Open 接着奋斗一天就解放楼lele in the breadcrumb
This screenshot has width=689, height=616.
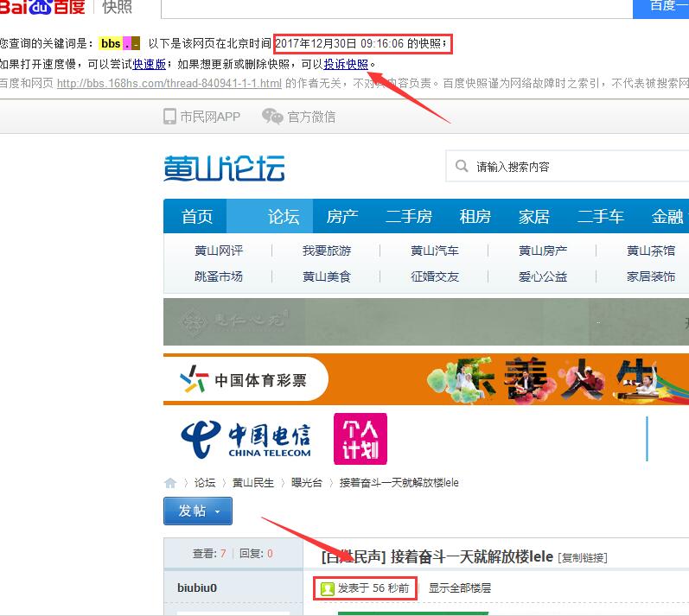click(x=399, y=483)
